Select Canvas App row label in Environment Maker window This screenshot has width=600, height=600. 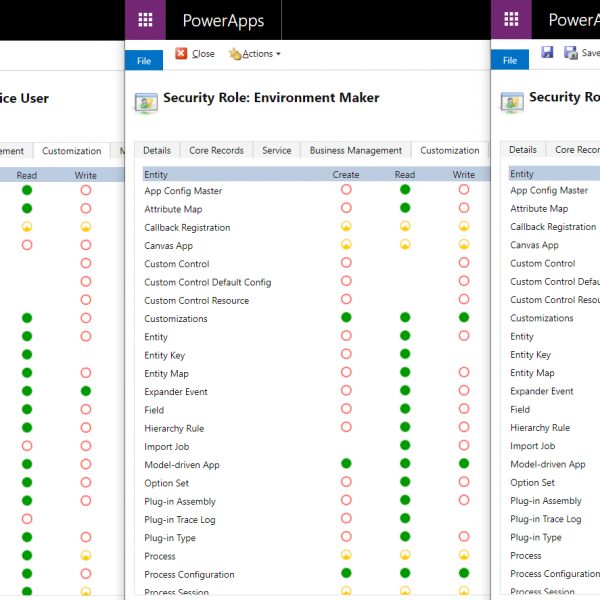pyautogui.click(x=168, y=246)
